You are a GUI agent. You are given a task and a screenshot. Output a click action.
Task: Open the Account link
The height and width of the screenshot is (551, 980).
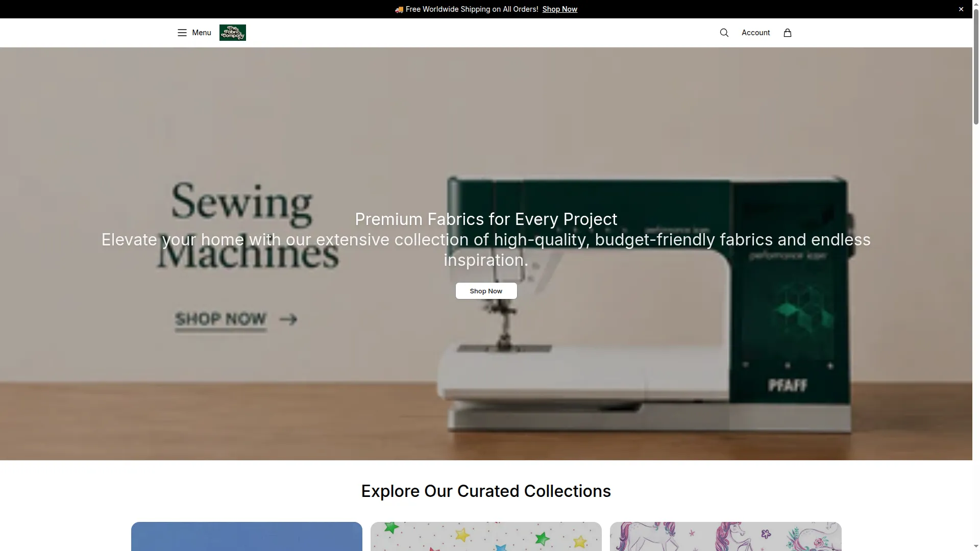(x=755, y=33)
